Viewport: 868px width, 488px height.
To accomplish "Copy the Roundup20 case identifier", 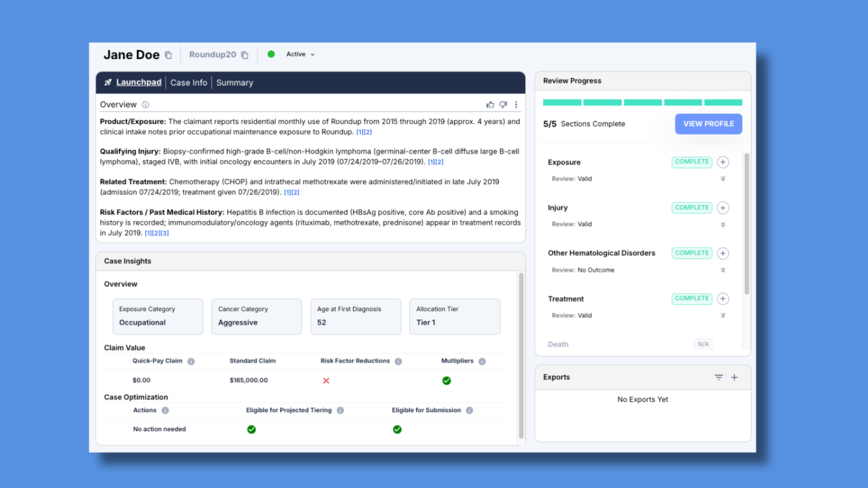I will click(245, 54).
